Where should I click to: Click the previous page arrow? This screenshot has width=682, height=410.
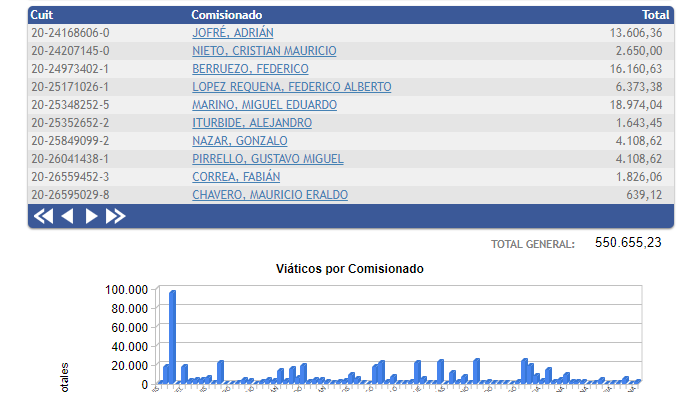(67, 216)
